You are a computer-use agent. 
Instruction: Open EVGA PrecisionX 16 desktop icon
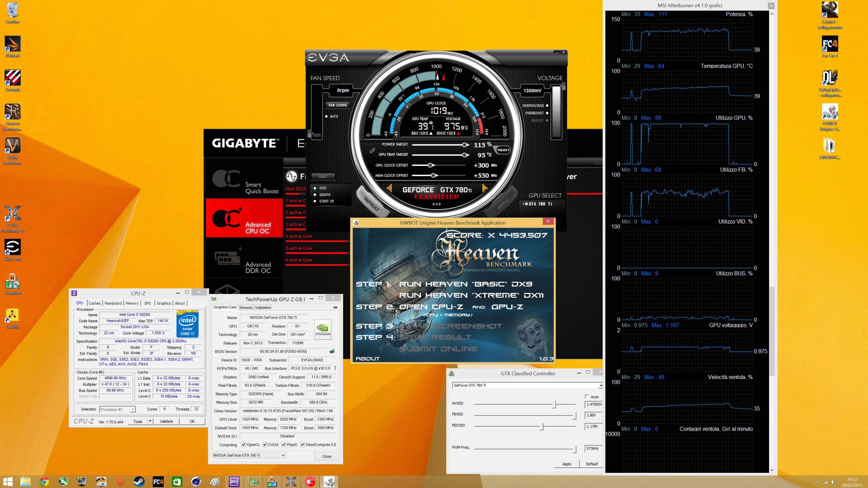pos(12,219)
